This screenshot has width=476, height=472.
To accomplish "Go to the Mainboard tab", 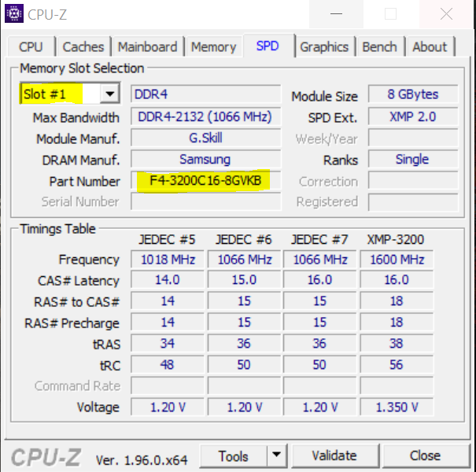I will [x=148, y=46].
